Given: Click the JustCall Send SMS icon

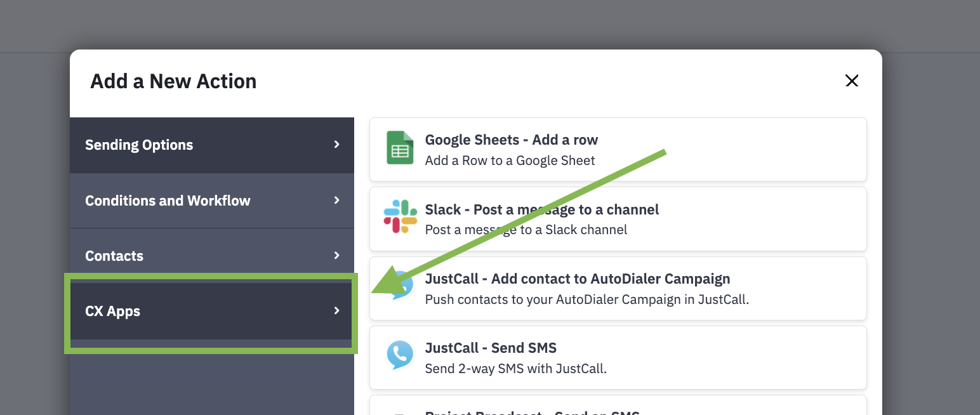Looking at the screenshot, I should click(x=400, y=355).
